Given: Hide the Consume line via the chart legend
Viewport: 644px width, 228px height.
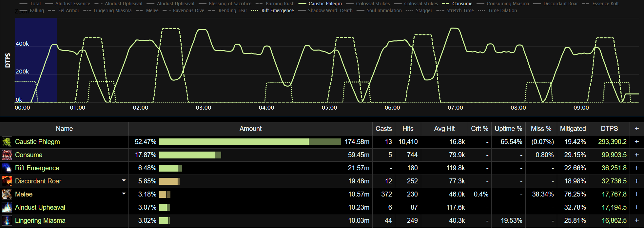Looking at the screenshot, I should (x=462, y=4).
